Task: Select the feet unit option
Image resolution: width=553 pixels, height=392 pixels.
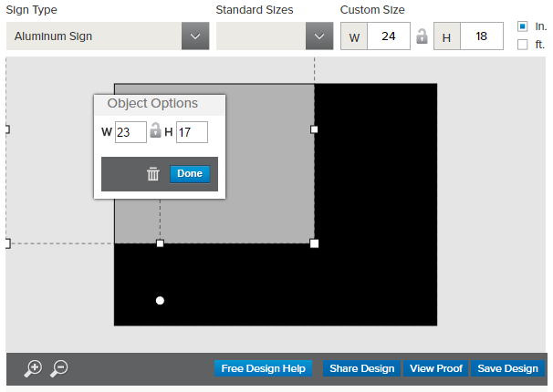Action: [522, 44]
